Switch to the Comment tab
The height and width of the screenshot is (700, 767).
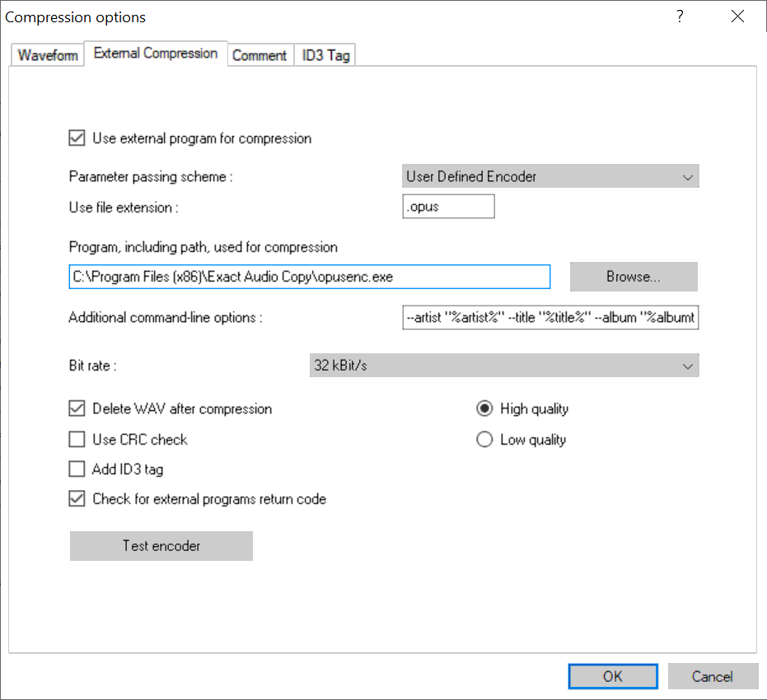coord(260,55)
